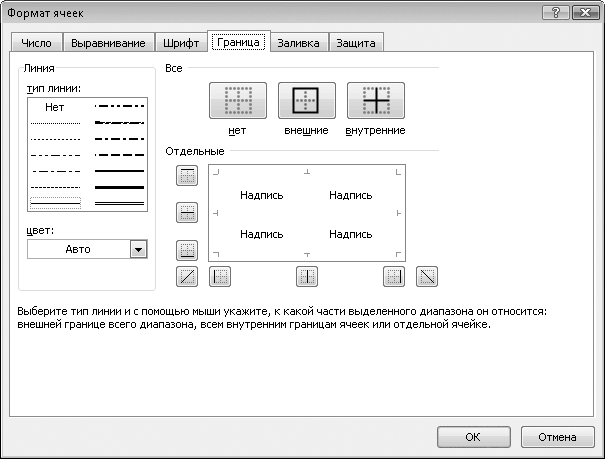This screenshot has height=459, width=605.
Task: Apply the 'внешние' outline border preset
Action: (306, 102)
